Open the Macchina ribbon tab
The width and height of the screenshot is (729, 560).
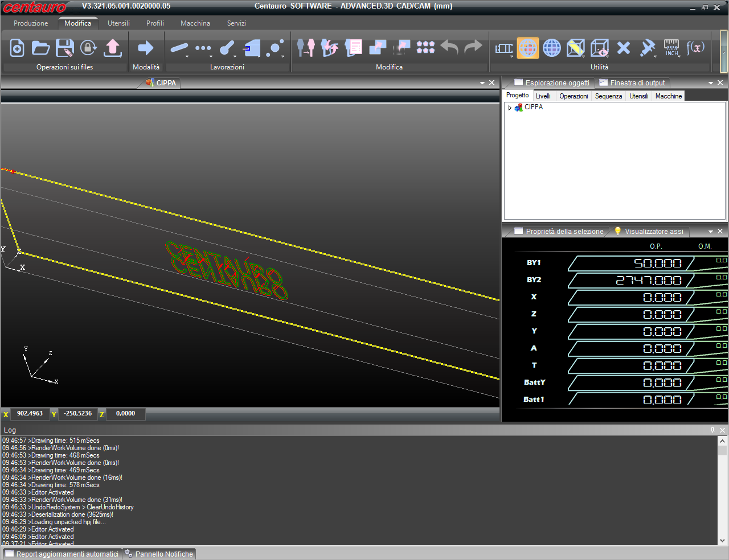[195, 23]
